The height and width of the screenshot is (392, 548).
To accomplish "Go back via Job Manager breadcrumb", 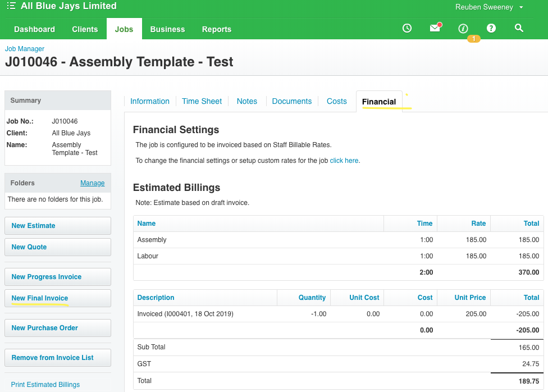I will point(25,49).
